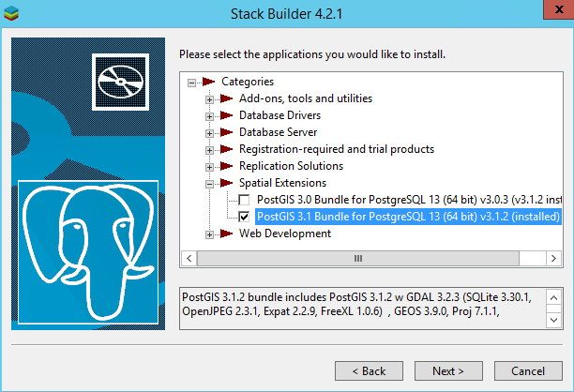
Task: Select PostGIS 3.1 Bundle v3.1.2 (installed) row text
Action: [x=408, y=217]
